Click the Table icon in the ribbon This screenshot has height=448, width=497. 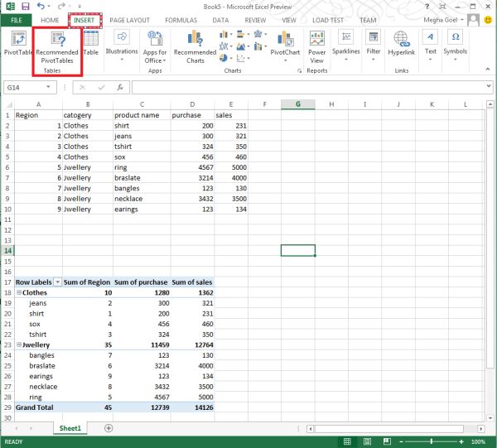tap(90, 43)
